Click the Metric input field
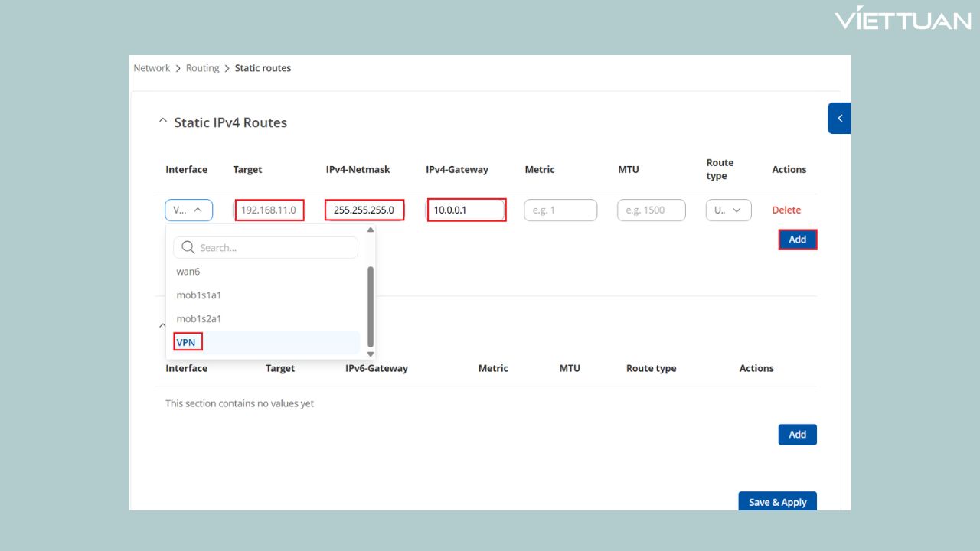980x551 pixels. point(560,210)
